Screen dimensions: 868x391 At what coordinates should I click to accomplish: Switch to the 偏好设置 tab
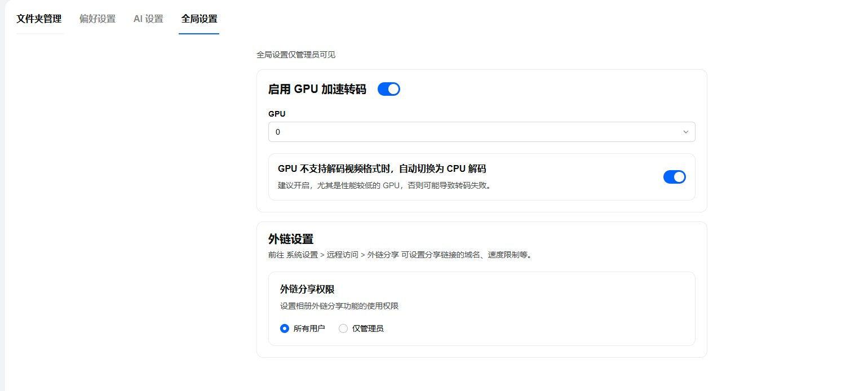point(98,19)
